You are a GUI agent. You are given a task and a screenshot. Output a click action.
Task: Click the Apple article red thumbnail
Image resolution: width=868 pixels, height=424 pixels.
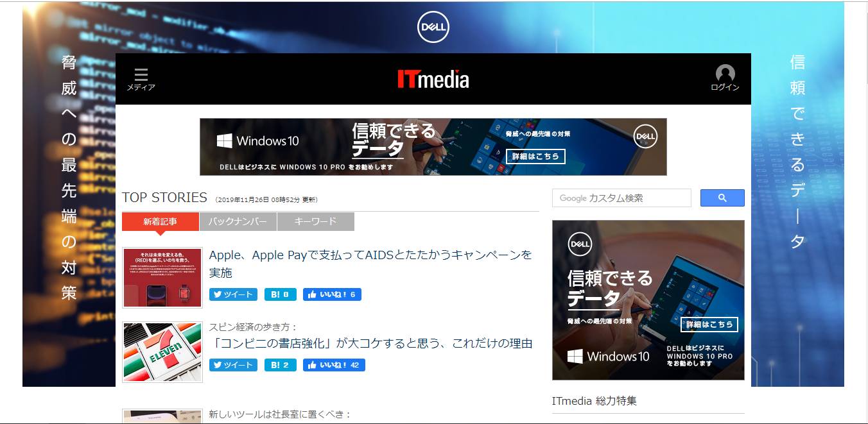[x=162, y=278]
